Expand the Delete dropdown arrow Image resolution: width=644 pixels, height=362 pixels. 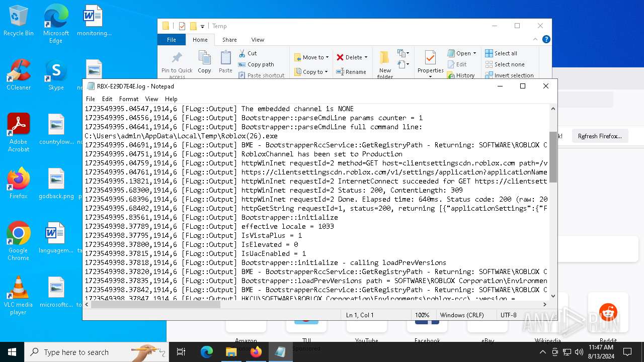click(x=366, y=57)
